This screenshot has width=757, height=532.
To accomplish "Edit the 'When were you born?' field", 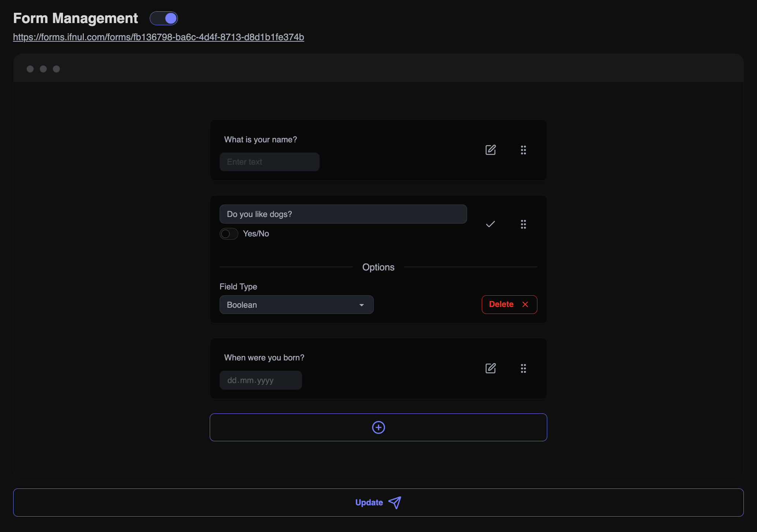I will 491,368.
